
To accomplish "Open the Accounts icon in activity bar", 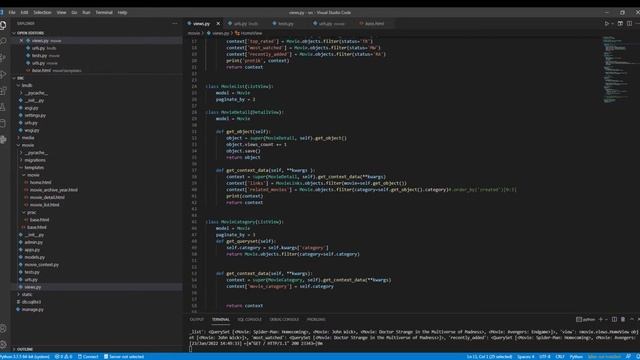I will pyautogui.click(x=3, y=329).
